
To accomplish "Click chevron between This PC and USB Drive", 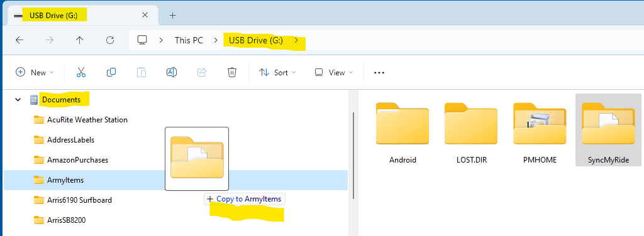I will pos(216,40).
